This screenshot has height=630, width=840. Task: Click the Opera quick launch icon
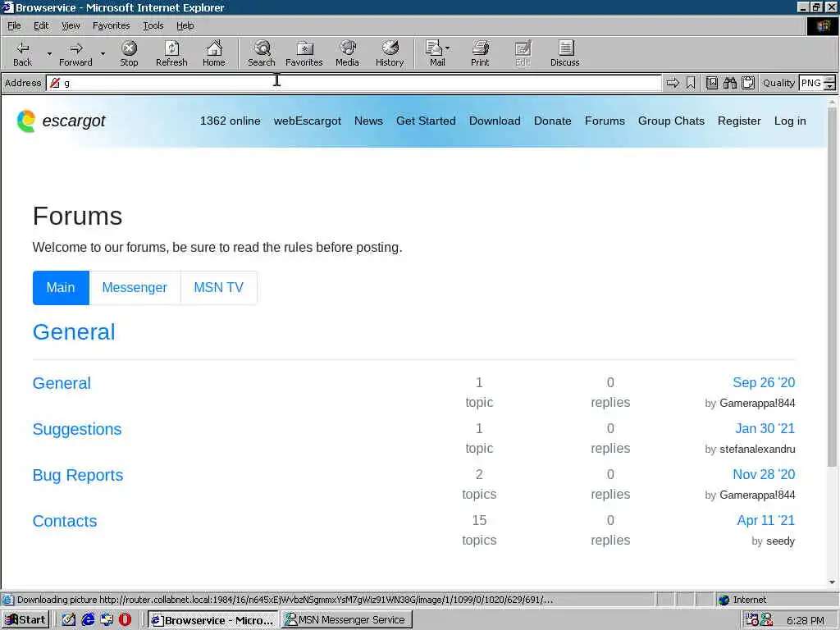pyautogui.click(x=125, y=620)
